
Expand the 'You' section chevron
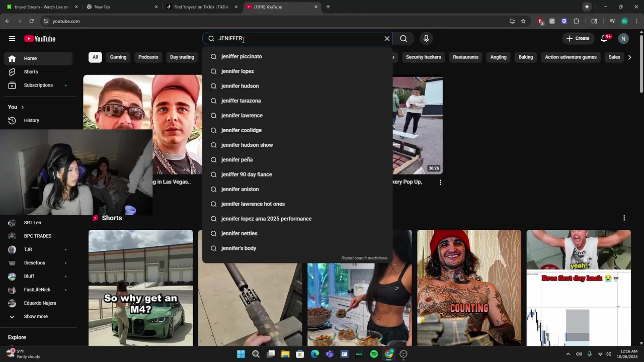click(22, 107)
